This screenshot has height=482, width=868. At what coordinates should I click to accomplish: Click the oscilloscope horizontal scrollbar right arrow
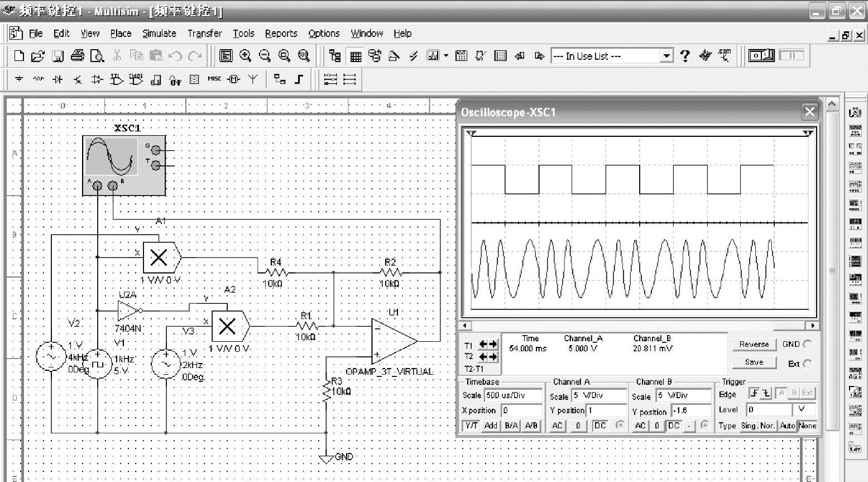813,326
